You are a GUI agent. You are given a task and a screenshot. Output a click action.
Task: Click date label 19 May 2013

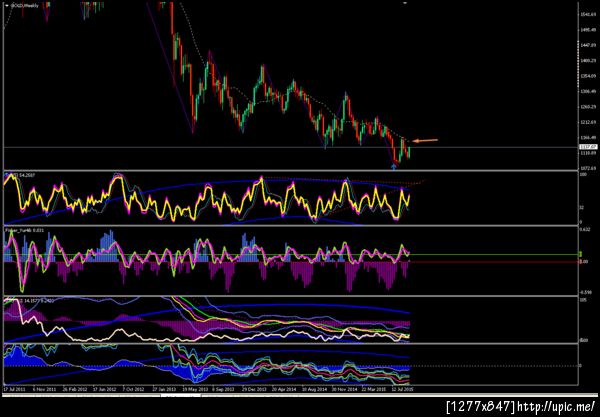coord(194,389)
